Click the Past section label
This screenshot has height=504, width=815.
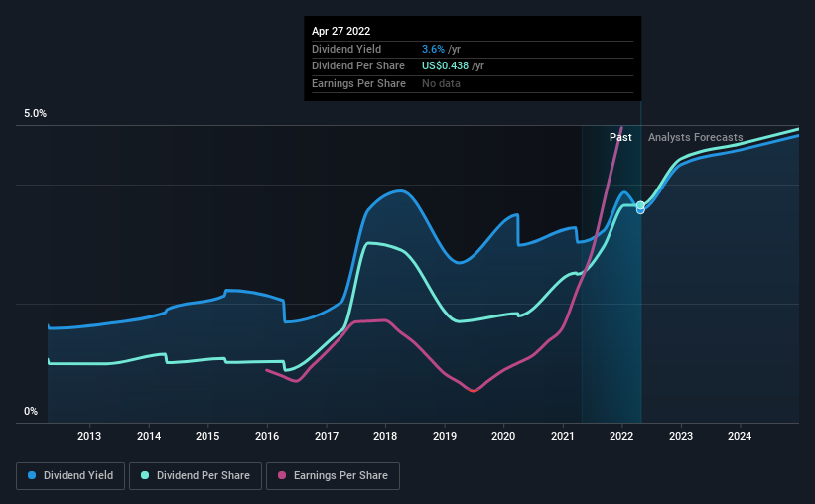[620, 137]
